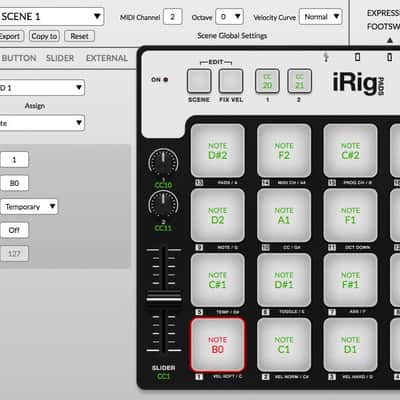Select the NOTE C#2 pad
This screenshot has height=400, width=400.
(350, 151)
